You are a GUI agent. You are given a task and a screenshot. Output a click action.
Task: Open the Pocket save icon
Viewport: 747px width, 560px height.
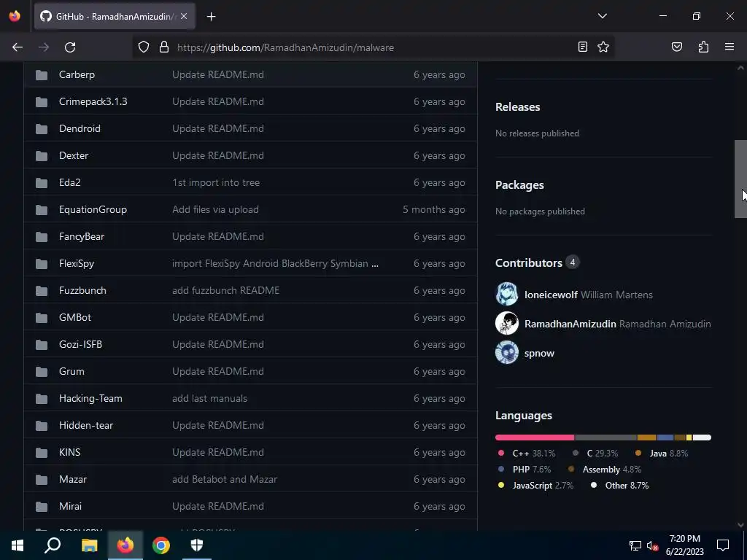coord(676,47)
